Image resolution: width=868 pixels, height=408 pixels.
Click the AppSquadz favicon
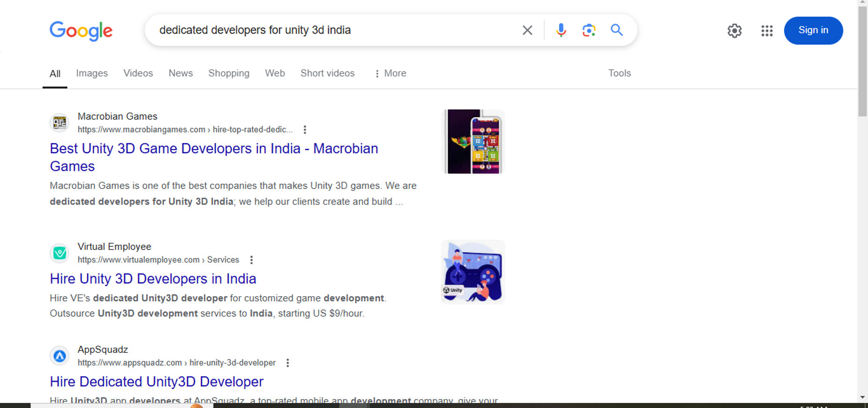tap(59, 356)
